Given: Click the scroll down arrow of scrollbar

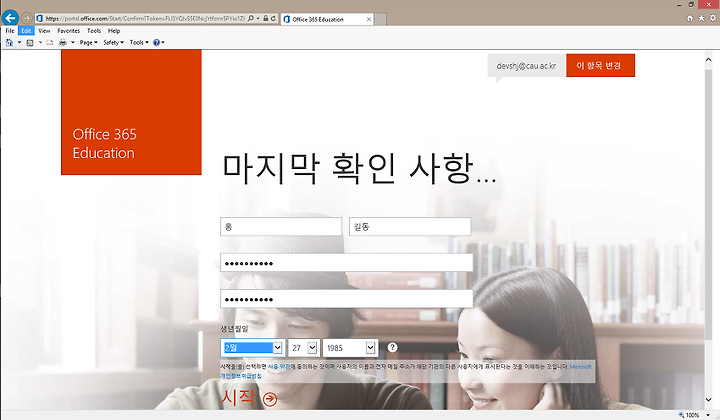Looking at the screenshot, I should tap(708, 400).
